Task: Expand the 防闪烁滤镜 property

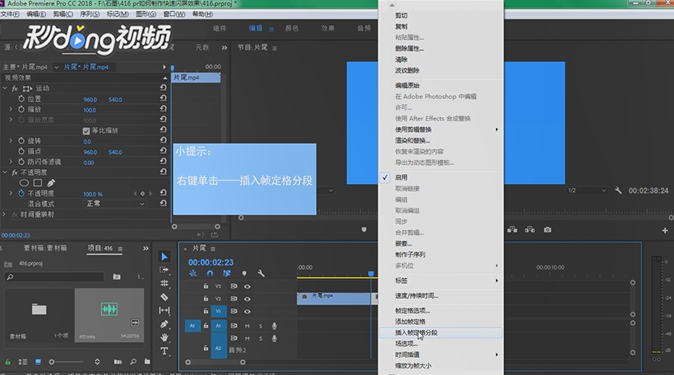Action: point(11,162)
